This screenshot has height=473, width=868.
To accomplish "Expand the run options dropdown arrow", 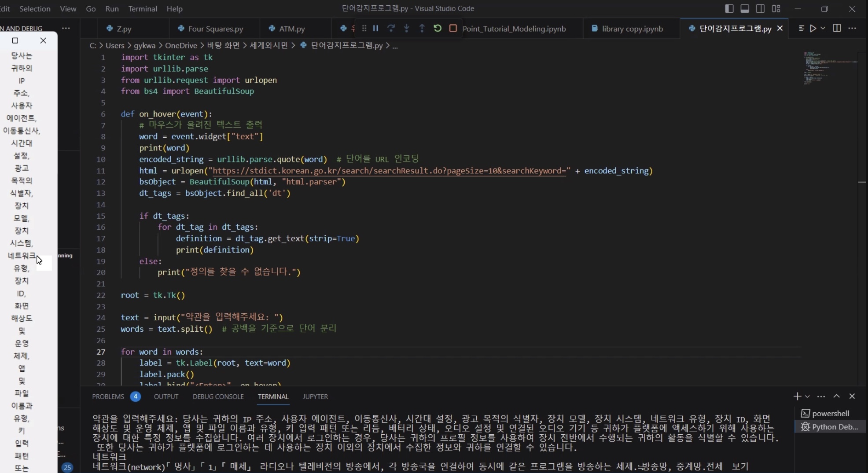I will (823, 28).
